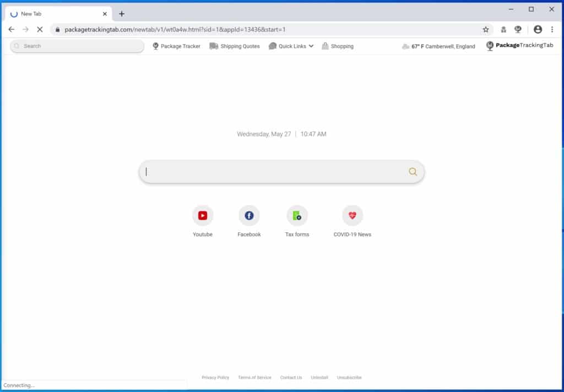Stop loading the page
The height and width of the screenshot is (392, 564).
(x=39, y=29)
